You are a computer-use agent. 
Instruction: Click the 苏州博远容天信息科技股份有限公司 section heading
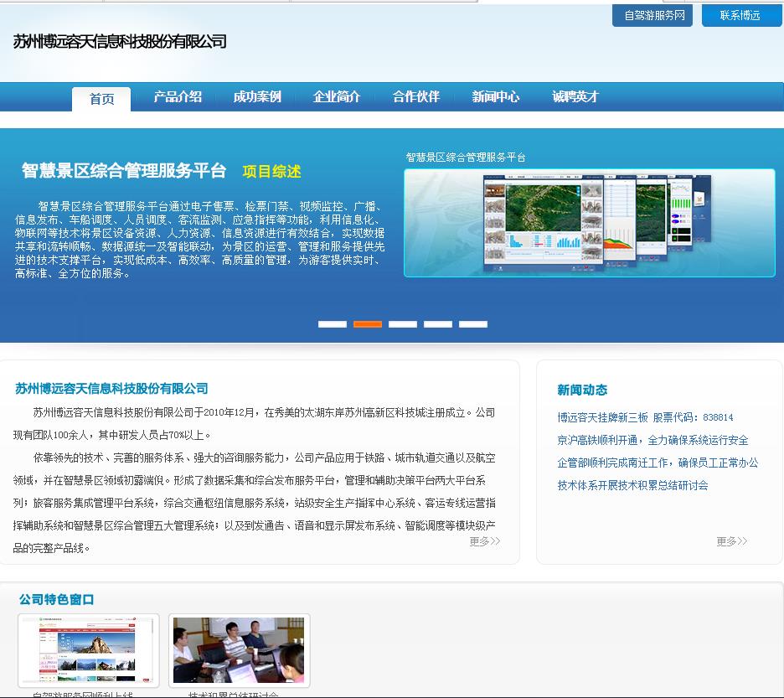point(111,388)
